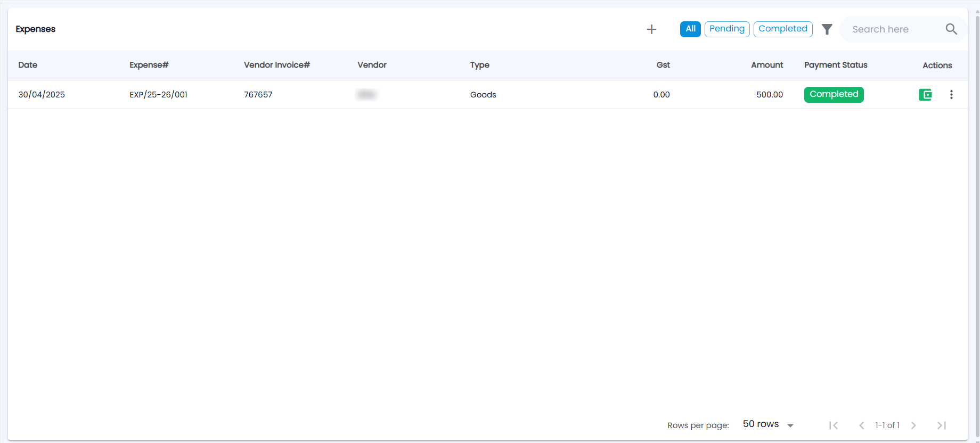Viewport: 980px width, 443px height.
Task: Sort by Date column header
Action: pos(28,65)
